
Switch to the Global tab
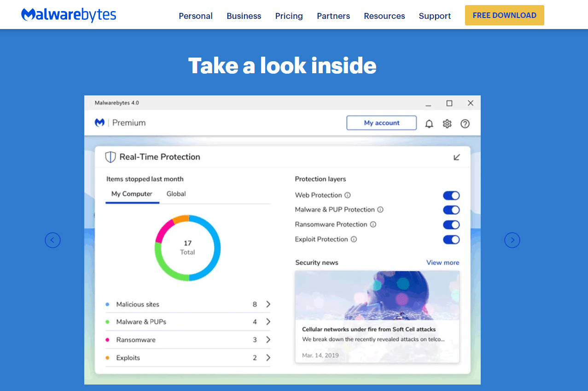tap(176, 194)
